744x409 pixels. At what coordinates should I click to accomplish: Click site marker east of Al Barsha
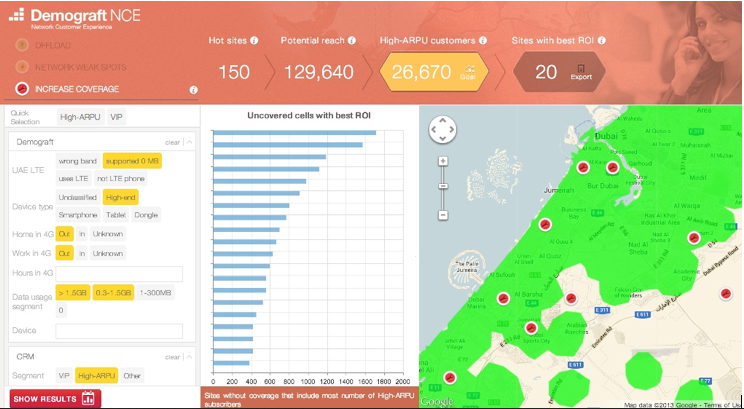pos(571,298)
